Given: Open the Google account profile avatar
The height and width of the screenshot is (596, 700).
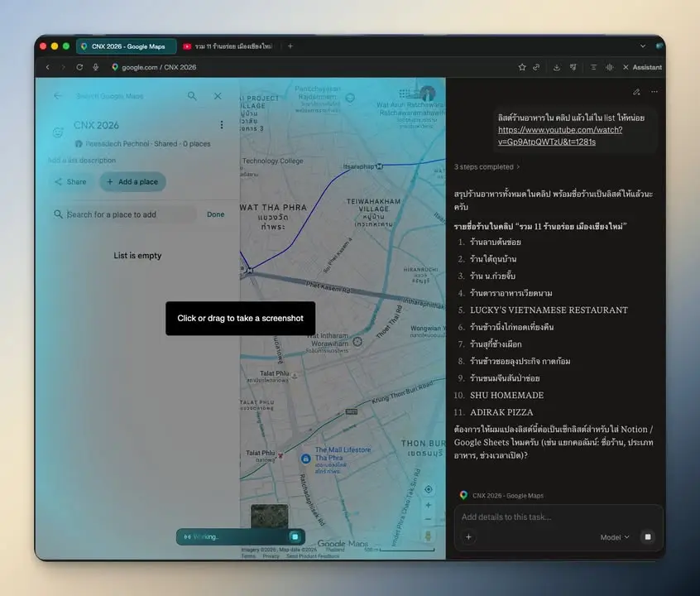Looking at the screenshot, I should [428, 94].
